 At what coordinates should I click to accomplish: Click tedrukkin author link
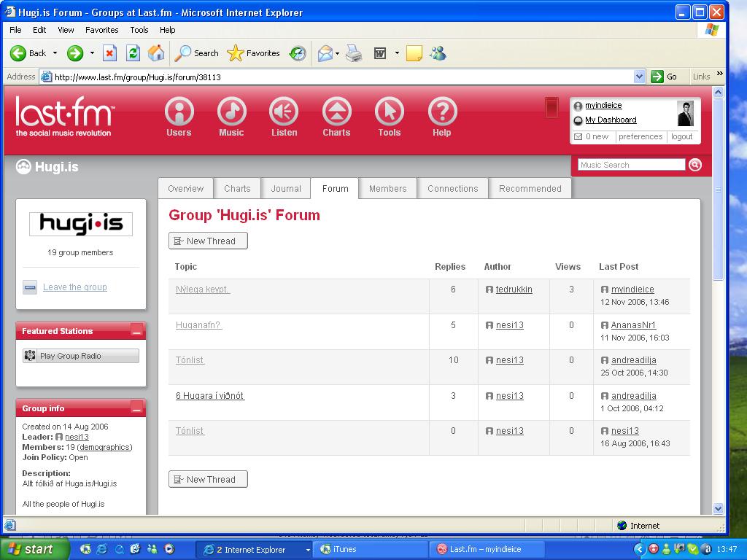coord(514,289)
